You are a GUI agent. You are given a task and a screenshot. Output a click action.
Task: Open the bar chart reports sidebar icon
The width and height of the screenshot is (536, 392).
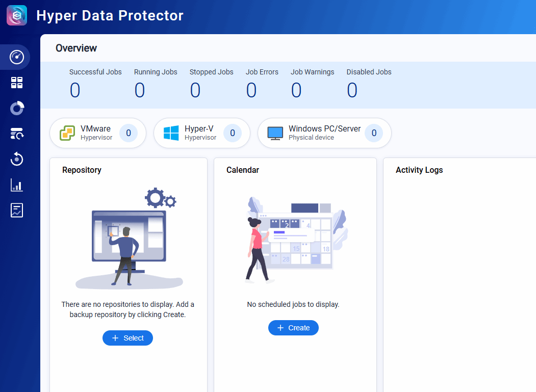click(17, 185)
